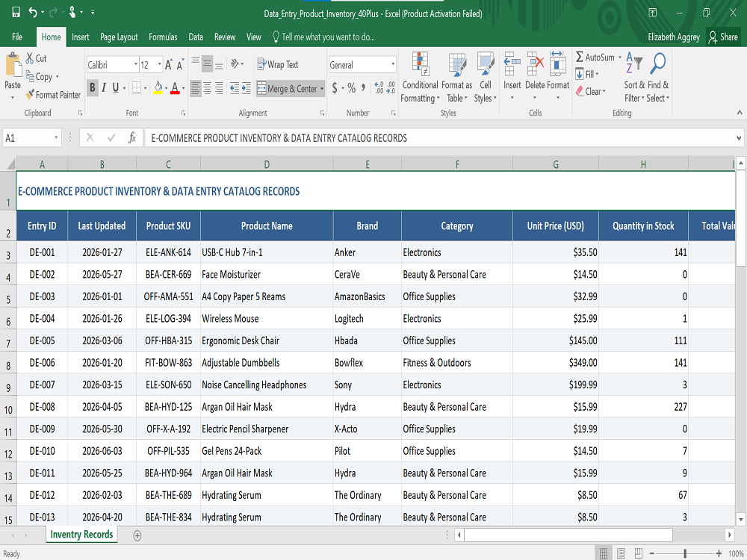Open Conditional Formatting menu
Viewport: 747px width, 560px height.
click(420, 77)
